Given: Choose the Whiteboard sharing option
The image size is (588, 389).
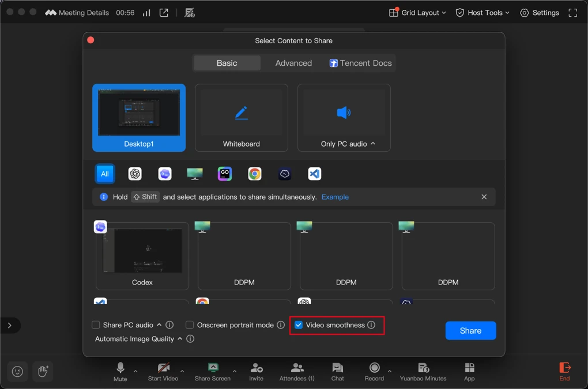Looking at the screenshot, I should 242,118.
